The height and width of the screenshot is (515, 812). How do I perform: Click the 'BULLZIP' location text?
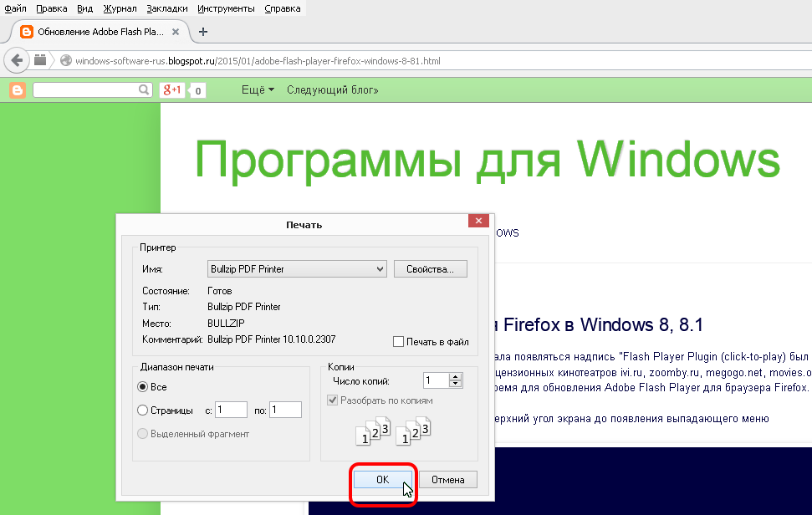pyautogui.click(x=226, y=323)
